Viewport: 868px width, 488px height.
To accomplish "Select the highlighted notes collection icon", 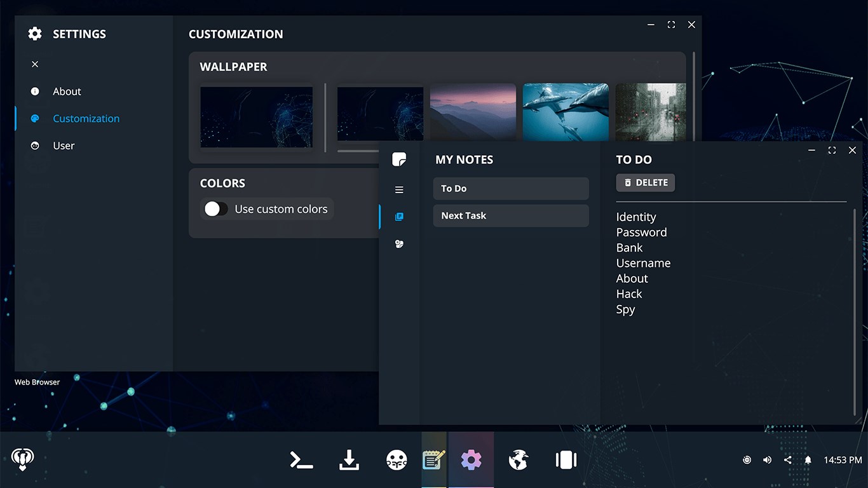I will (399, 217).
